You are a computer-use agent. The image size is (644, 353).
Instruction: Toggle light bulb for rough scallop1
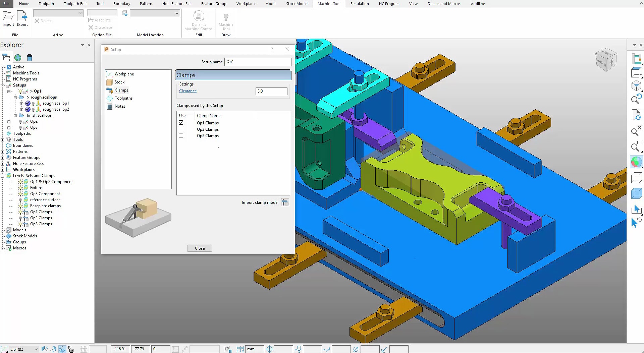coord(33,104)
